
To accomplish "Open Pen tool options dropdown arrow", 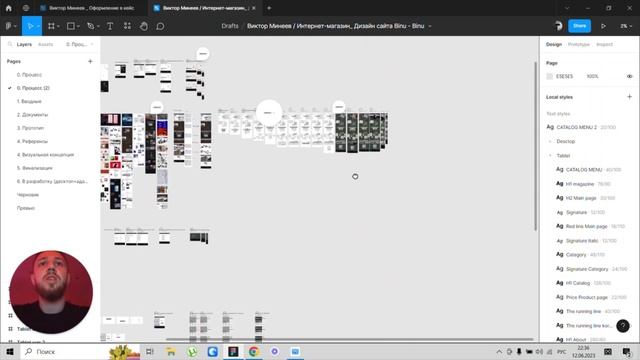I will click(x=98, y=26).
